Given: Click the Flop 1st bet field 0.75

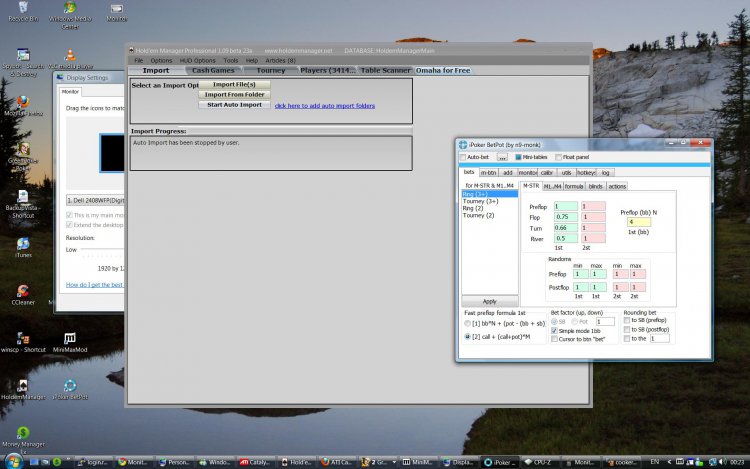Looking at the screenshot, I should click(566, 217).
